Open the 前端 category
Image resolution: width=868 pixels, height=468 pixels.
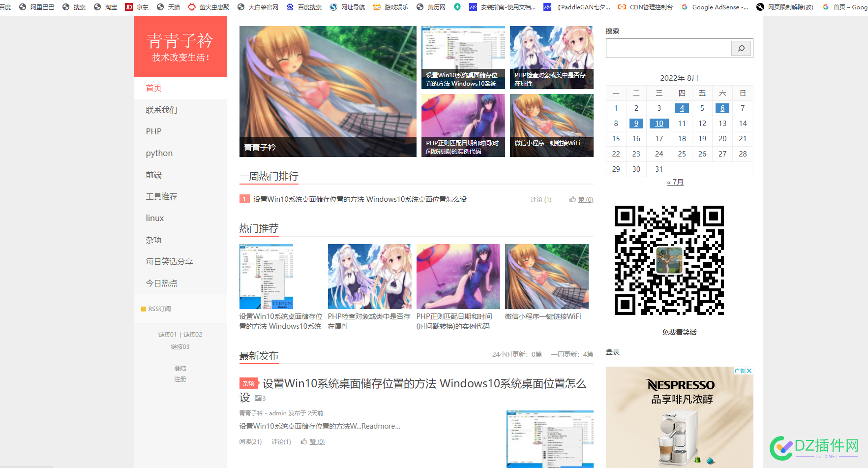(180, 175)
